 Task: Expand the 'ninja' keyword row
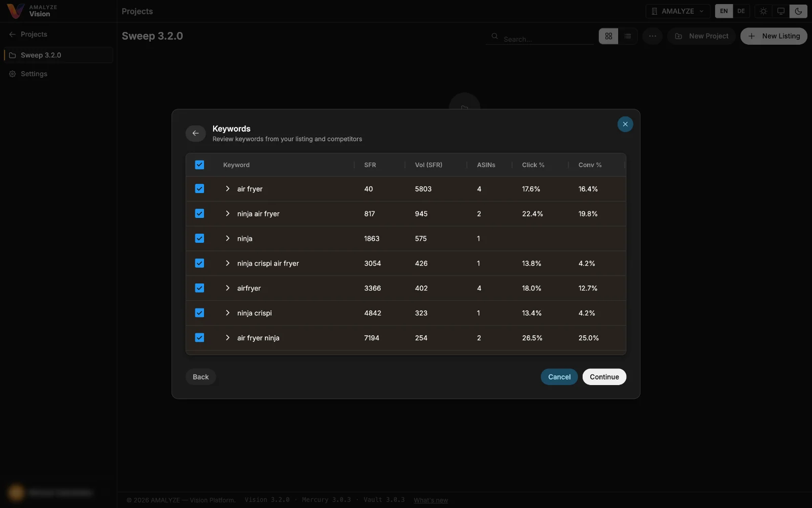[x=227, y=238]
